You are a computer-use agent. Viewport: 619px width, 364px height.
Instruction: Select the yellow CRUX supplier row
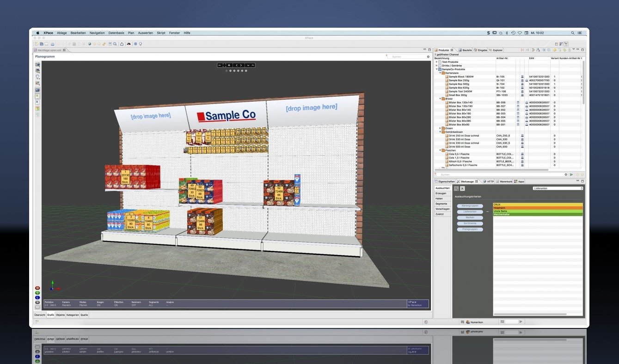(x=538, y=204)
